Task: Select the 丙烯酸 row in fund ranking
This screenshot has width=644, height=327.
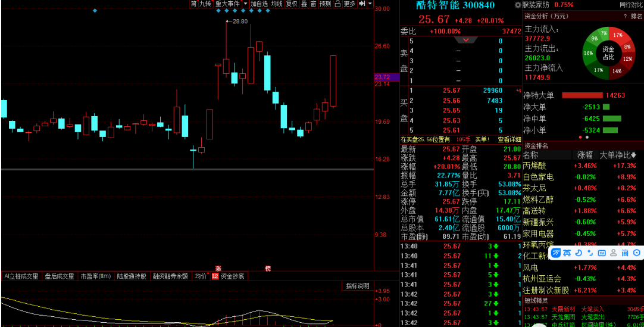Action: 583,166
